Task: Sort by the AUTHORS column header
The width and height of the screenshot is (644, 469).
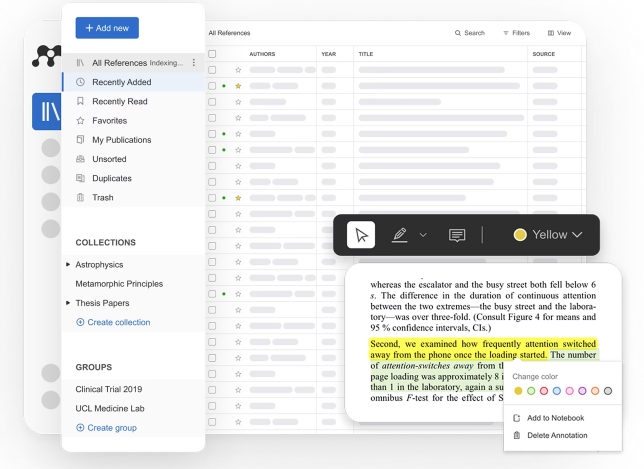Action: [x=262, y=54]
